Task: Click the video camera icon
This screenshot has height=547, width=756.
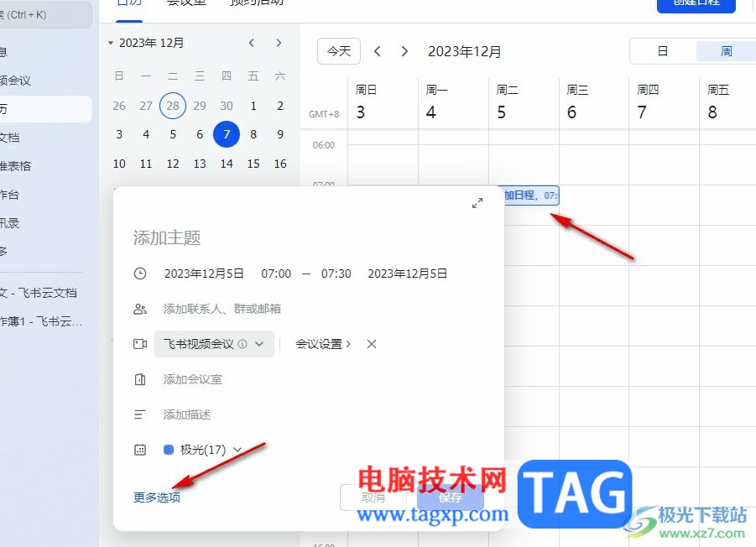Action: click(140, 344)
